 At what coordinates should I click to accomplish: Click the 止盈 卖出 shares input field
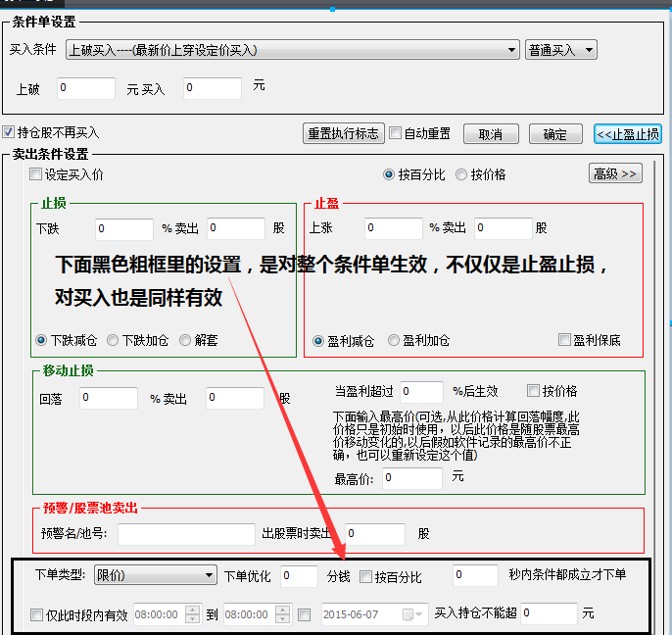point(504,228)
